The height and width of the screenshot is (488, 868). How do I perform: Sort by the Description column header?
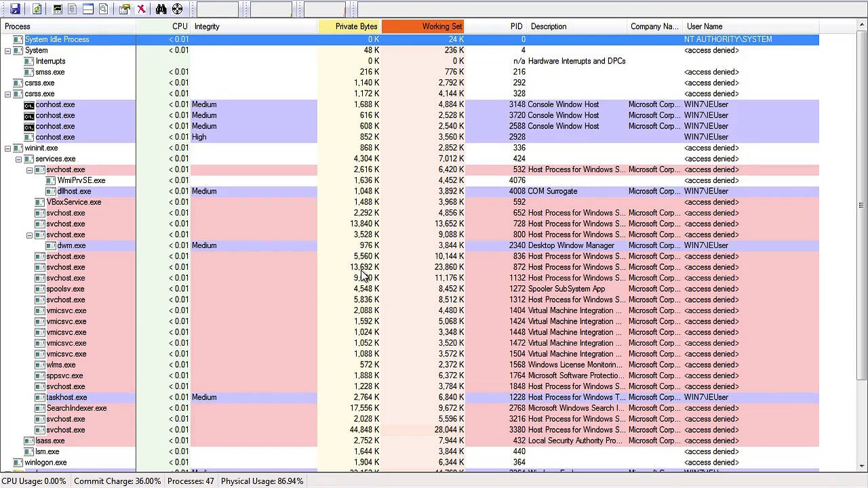[x=578, y=26]
